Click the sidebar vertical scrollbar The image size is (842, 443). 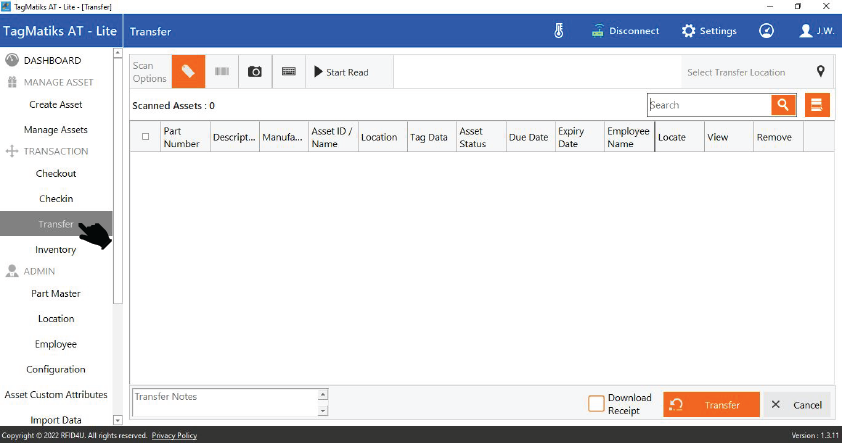pos(118,180)
